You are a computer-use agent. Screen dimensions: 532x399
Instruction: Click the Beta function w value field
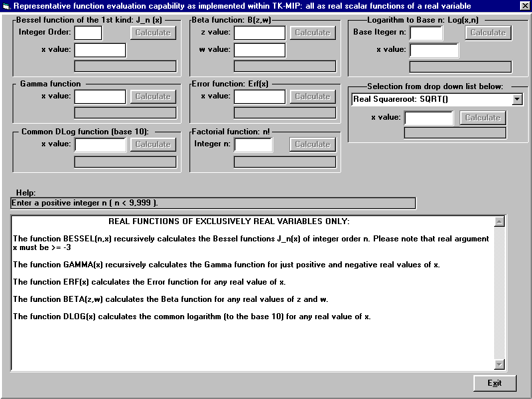[x=259, y=51]
